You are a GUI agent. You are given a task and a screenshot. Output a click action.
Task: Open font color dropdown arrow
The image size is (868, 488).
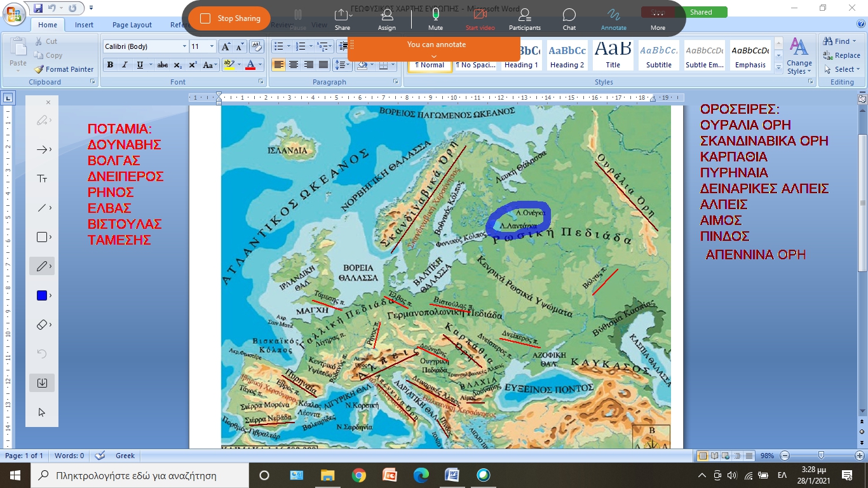click(x=261, y=65)
